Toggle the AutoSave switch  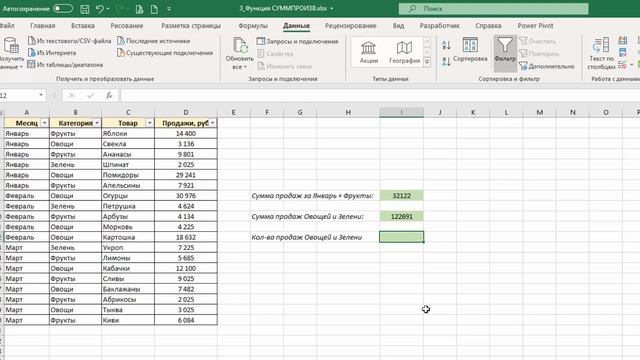click(62, 8)
